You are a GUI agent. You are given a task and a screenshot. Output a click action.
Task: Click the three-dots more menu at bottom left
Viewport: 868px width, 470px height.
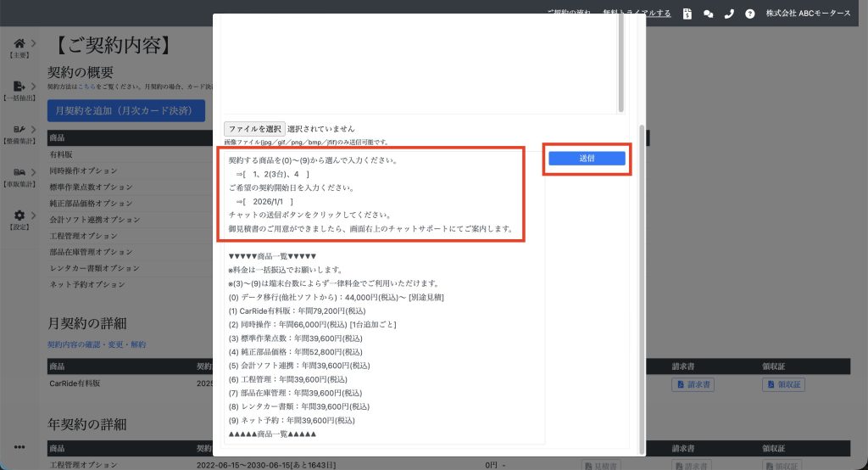[19, 447]
